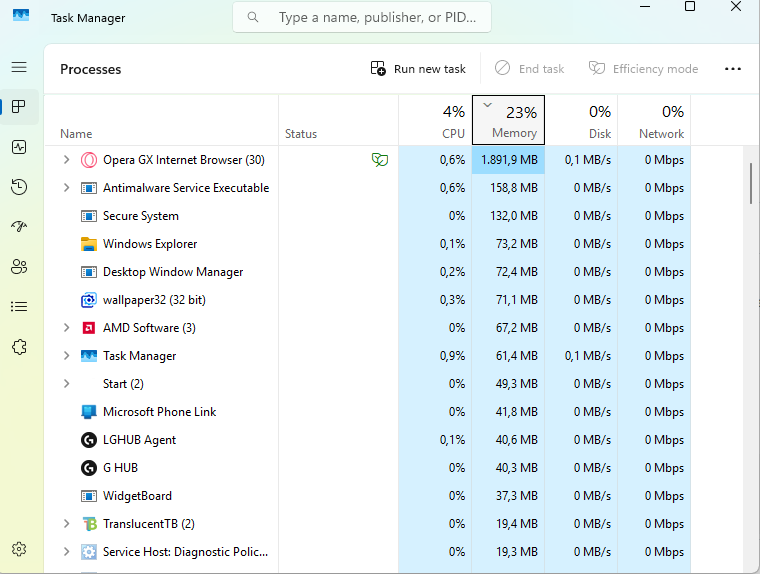Sort by the Disk column header
This screenshot has width=760, height=574.
point(582,120)
